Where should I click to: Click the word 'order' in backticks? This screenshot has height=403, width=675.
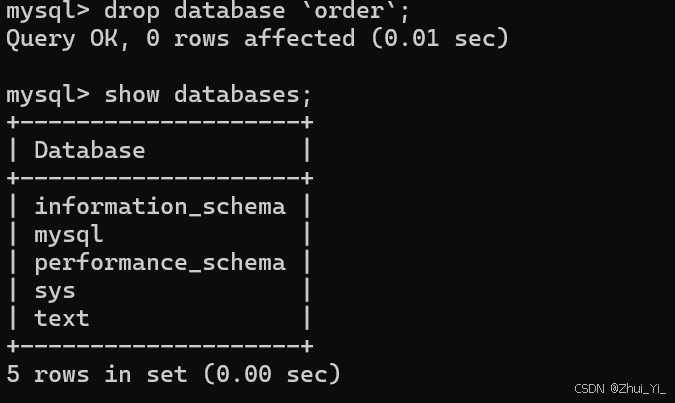pyautogui.click(x=350, y=9)
